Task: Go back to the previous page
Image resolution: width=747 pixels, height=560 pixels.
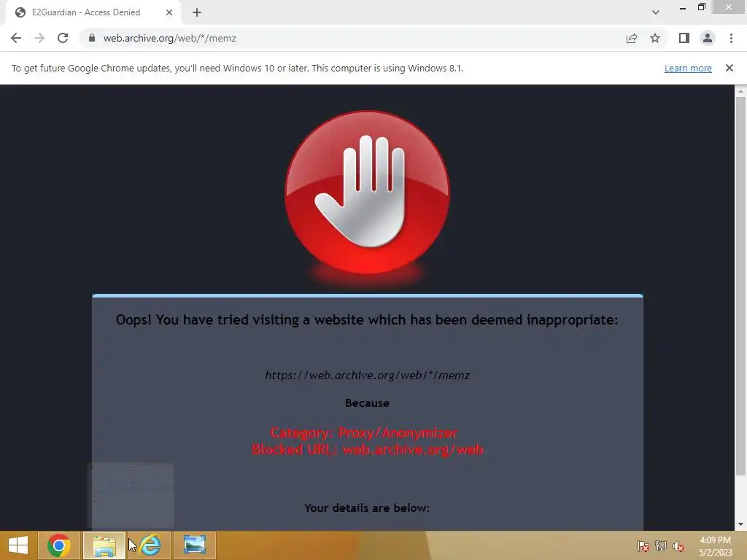Action: (x=16, y=38)
